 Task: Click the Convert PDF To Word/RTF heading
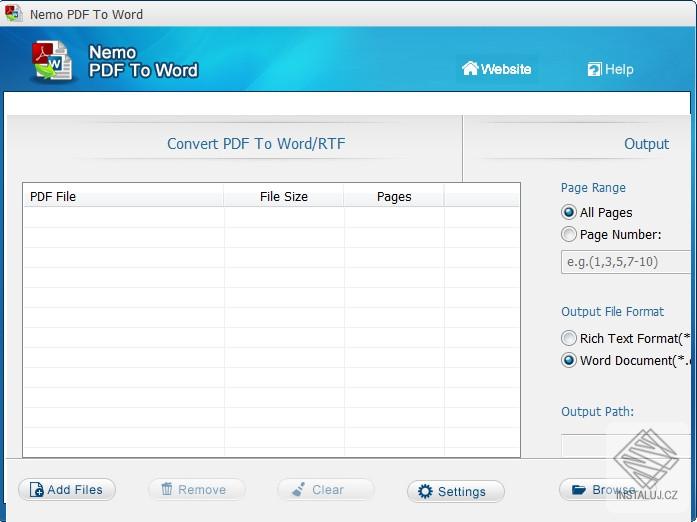coord(256,144)
